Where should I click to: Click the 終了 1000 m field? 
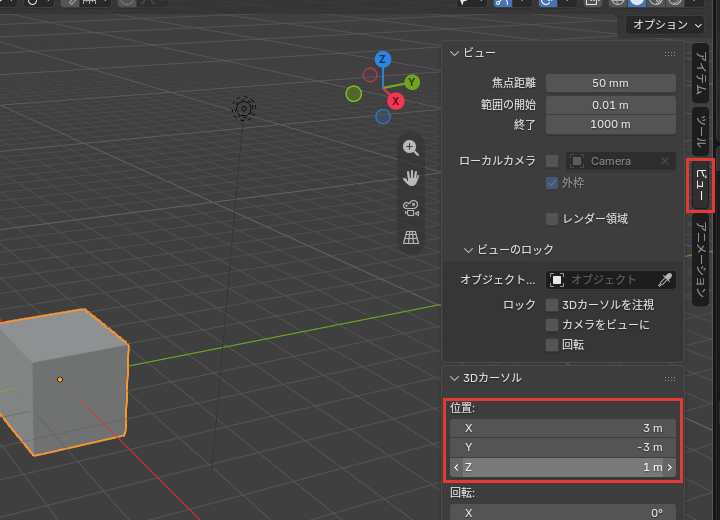click(611, 124)
